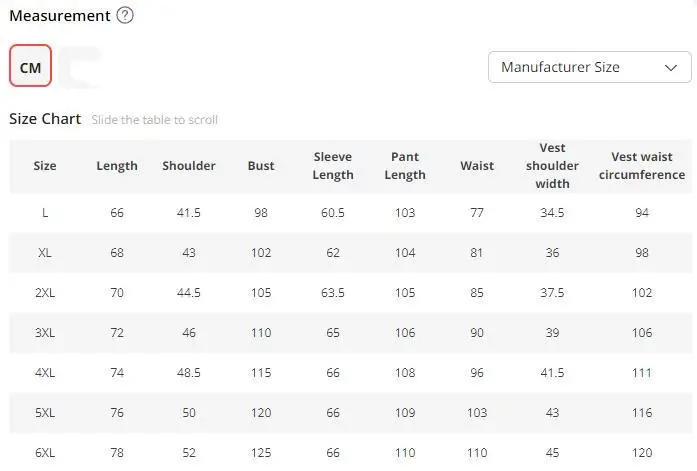697x471 pixels.
Task: Click the Waist column header
Action: (x=477, y=166)
